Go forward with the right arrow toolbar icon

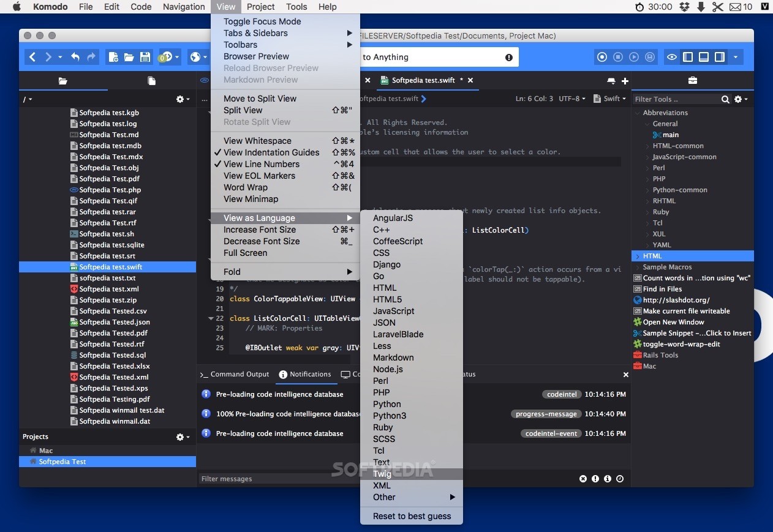click(48, 57)
